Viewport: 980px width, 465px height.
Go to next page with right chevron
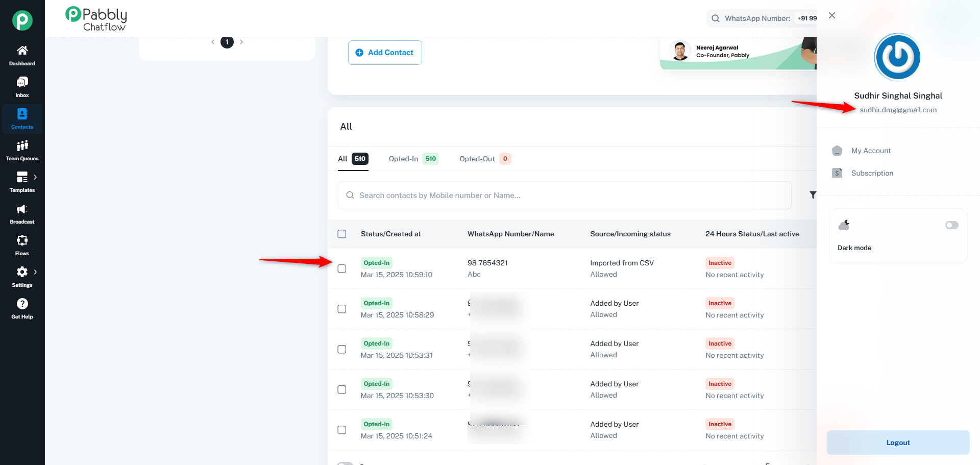(x=241, y=42)
